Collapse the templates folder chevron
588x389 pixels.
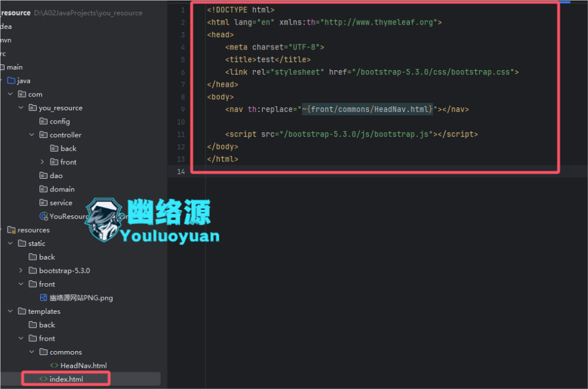pyautogui.click(x=10, y=311)
